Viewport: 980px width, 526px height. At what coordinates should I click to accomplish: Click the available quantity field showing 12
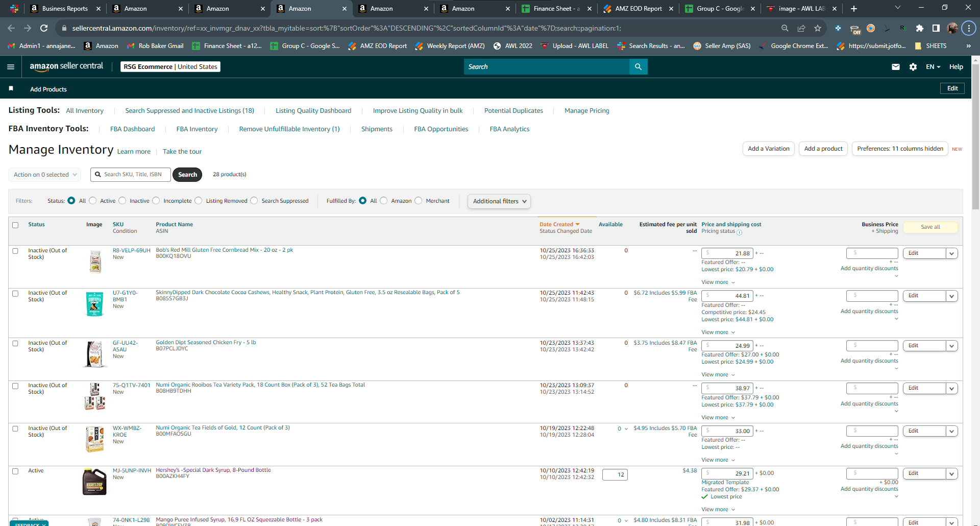pyautogui.click(x=615, y=474)
